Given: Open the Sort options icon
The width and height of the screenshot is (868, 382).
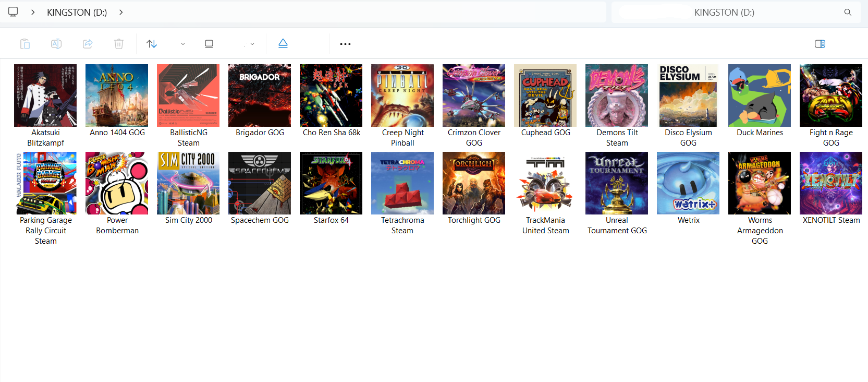Looking at the screenshot, I should (152, 44).
